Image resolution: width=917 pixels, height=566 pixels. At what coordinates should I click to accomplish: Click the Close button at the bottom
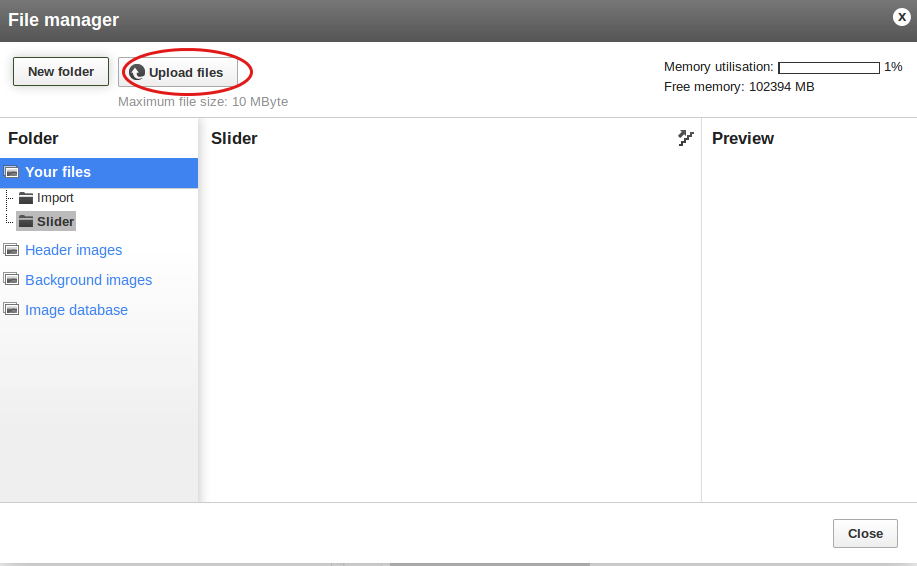pos(865,533)
